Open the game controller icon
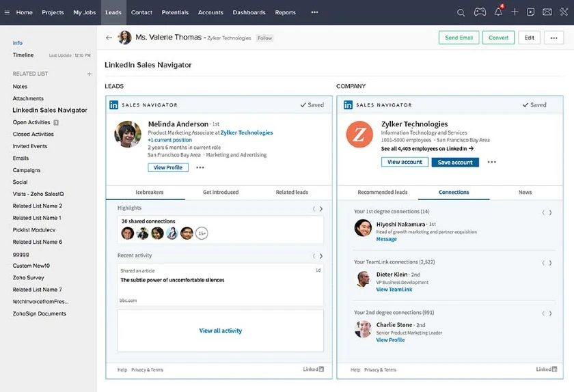 tap(480, 12)
